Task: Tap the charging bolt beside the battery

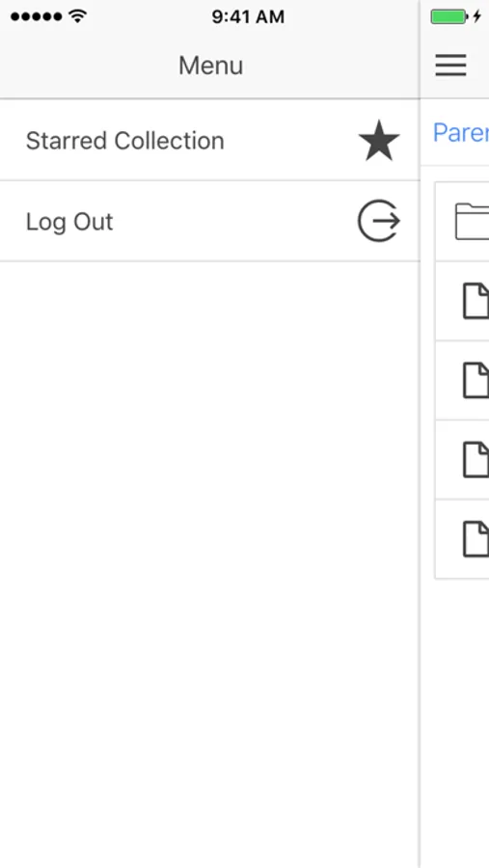Action: point(476,16)
